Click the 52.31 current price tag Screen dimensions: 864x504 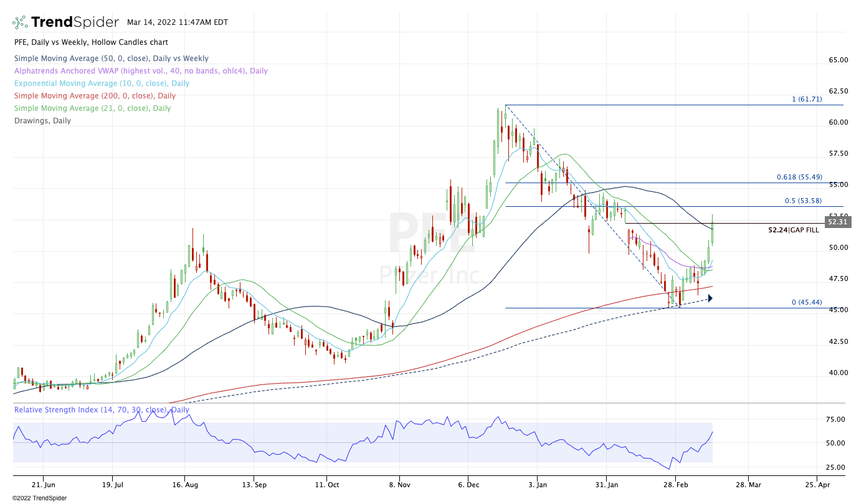(837, 222)
